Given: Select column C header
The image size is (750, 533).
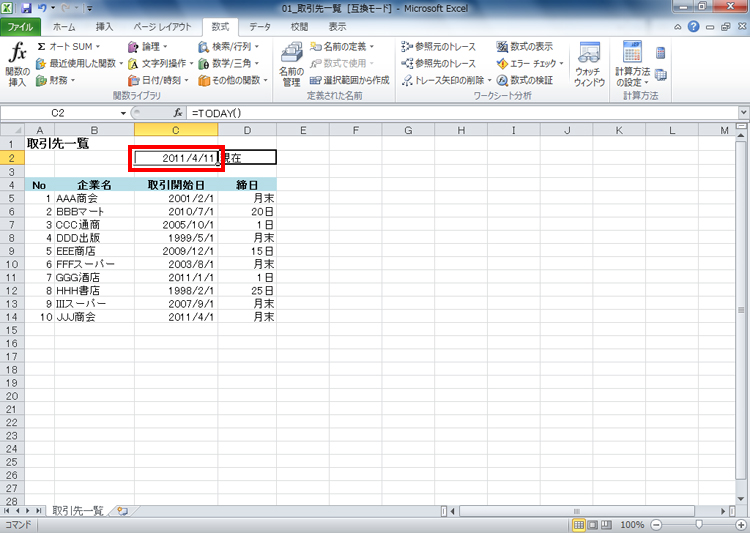Looking at the screenshot, I should pyautogui.click(x=176, y=130).
